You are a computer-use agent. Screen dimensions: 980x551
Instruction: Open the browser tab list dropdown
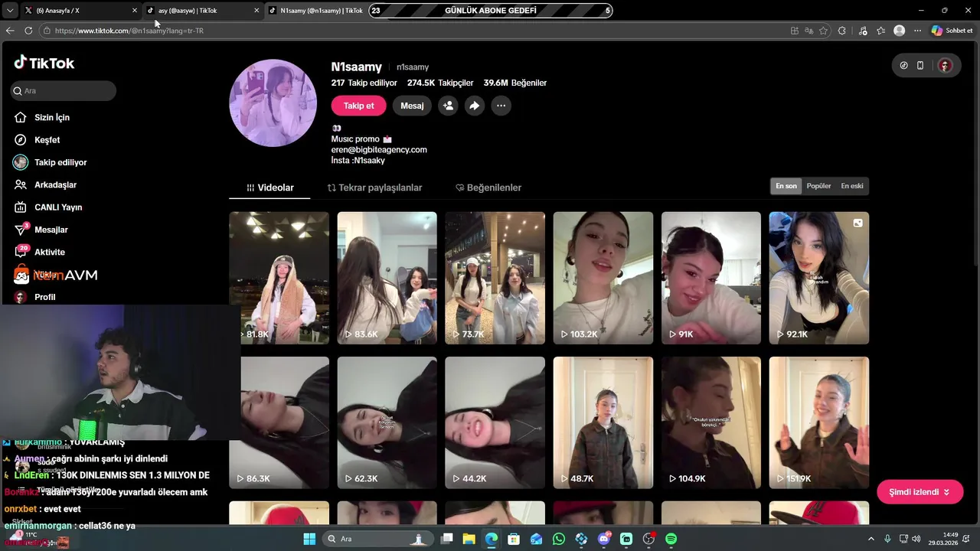point(10,11)
